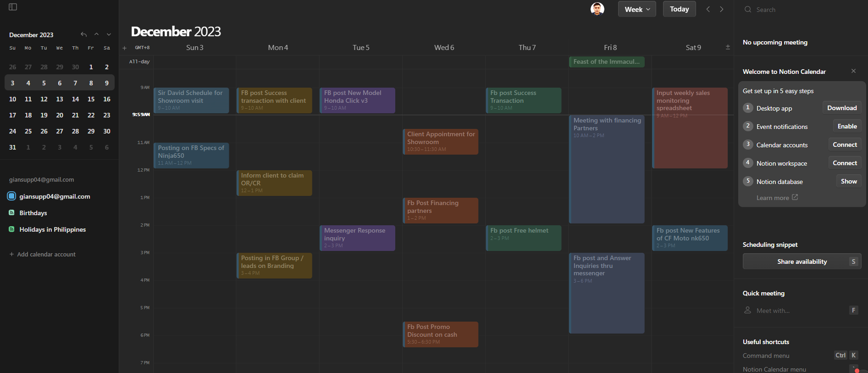Expand all-day section toggle icon

(x=728, y=47)
